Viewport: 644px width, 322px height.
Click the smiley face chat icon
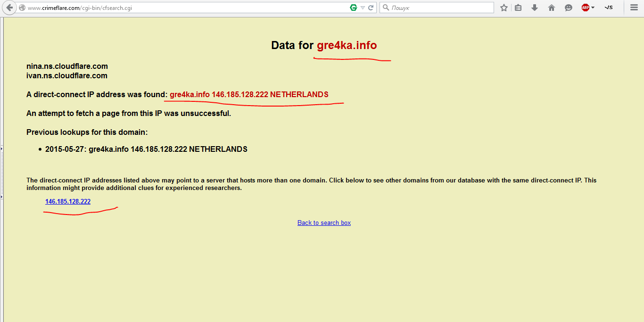click(569, 8)
